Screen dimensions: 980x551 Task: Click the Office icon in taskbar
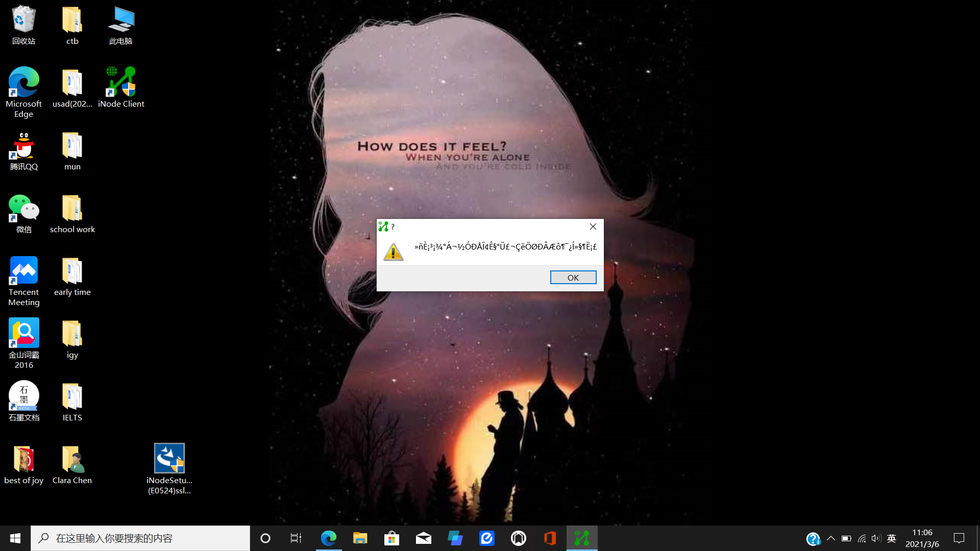(x=550, y=538)
